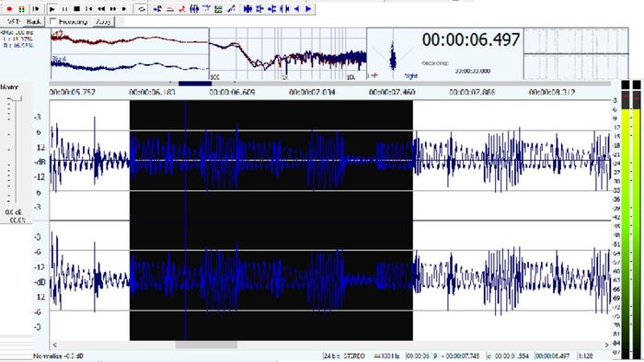This screenshot has height=362, width=644.
Task: Play the audio with the play button
Action: [52, 8]
